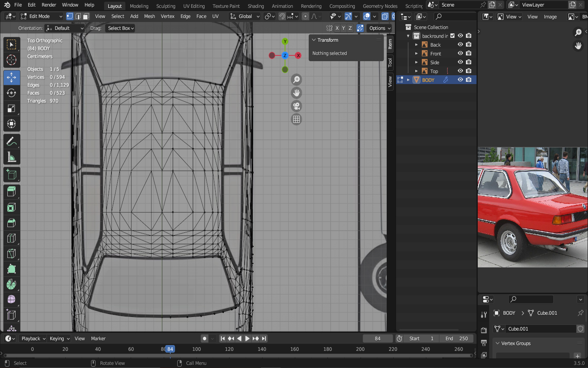Expand the Side item in outliner
The image size is (588, 368).
click(416, 62)
